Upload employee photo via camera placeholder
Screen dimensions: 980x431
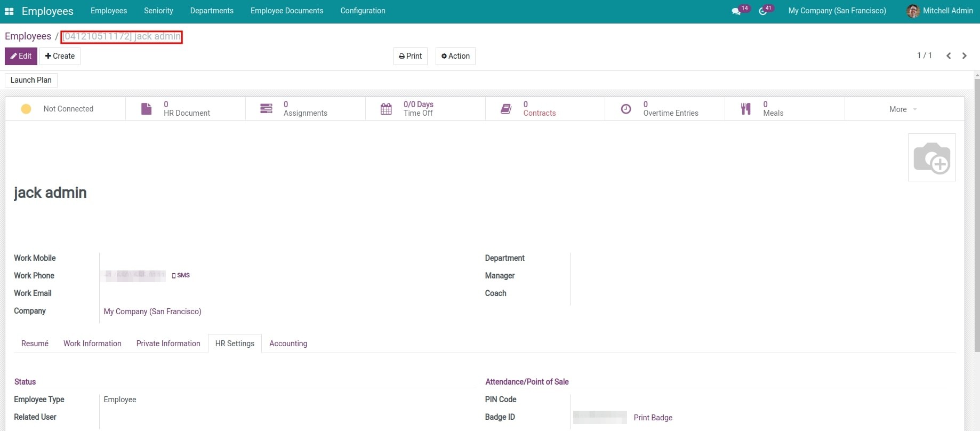pyautogui.click(x=931, y=157)
